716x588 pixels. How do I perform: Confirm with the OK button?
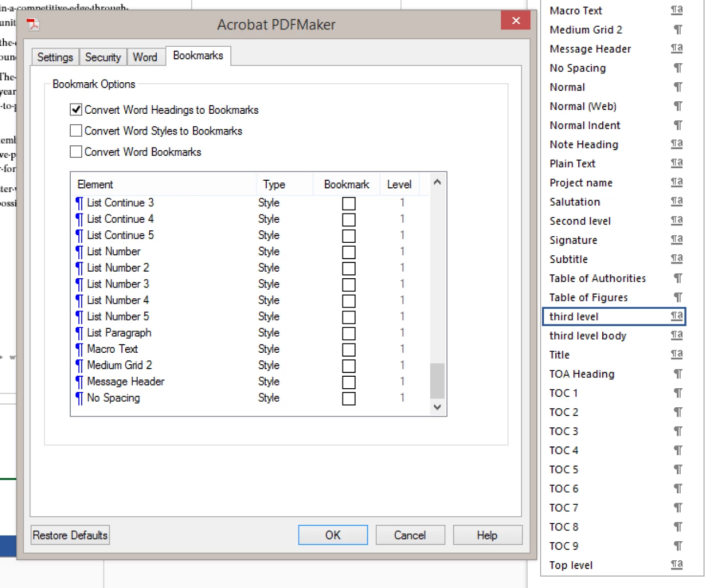point(333,535)
